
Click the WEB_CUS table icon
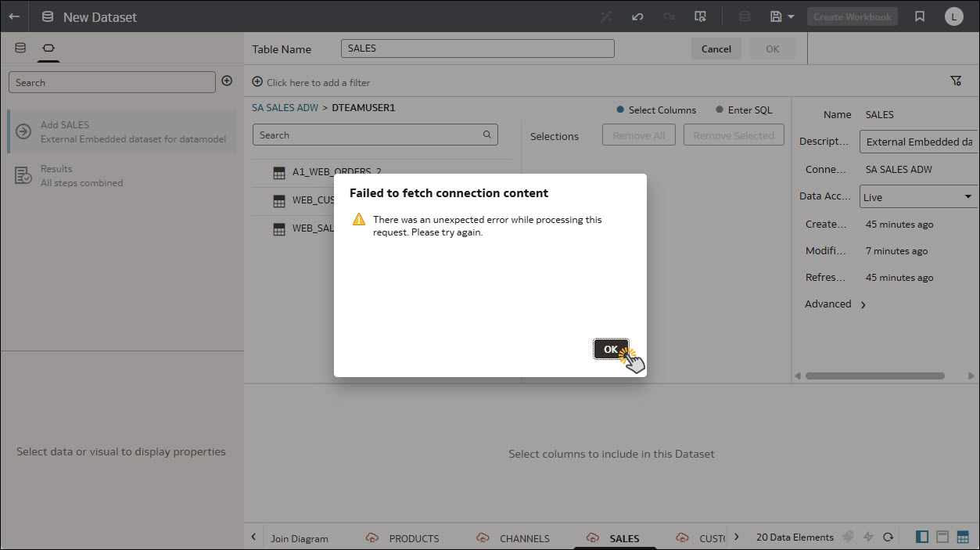(x=278, y=201)
